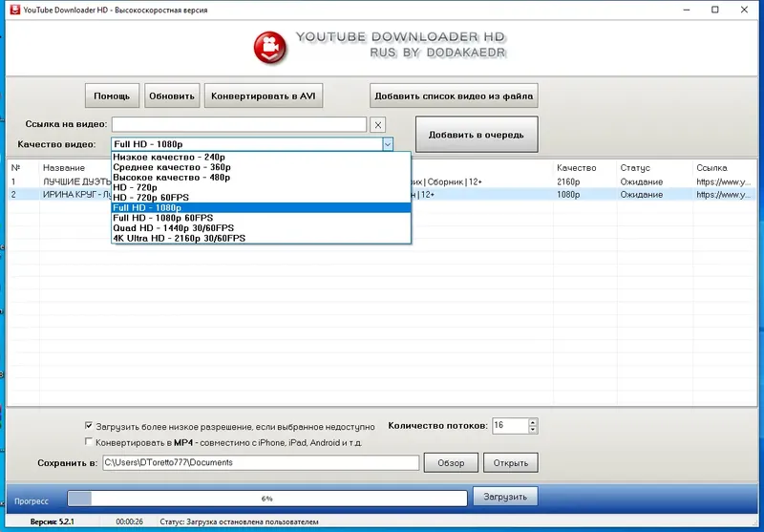764x532 pixels.
Task: Choose HD - 720p option
Action: (x=261, y=187)
